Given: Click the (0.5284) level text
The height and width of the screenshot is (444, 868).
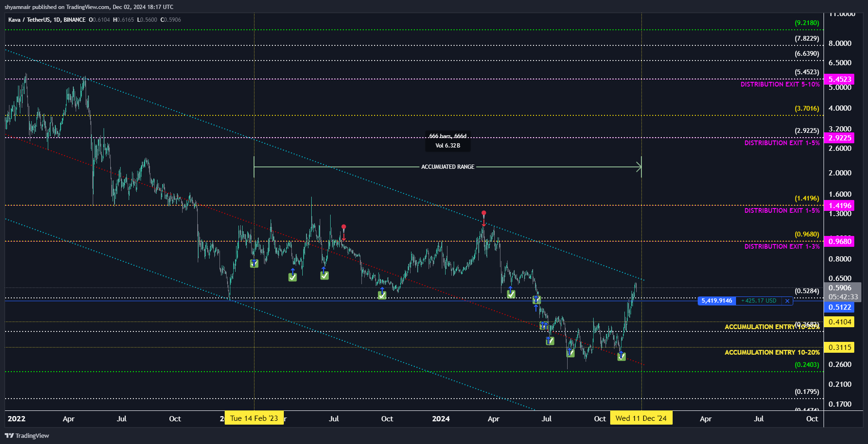Looking at the screenshot, I should click(x=807, y=291).
